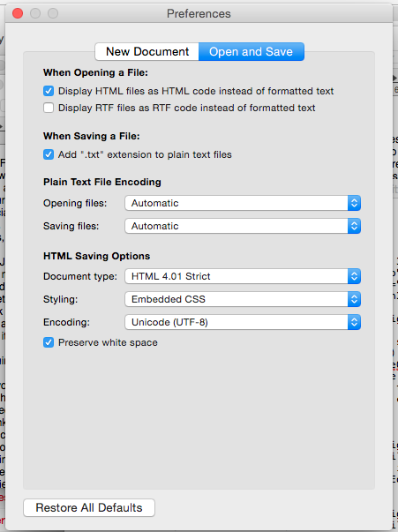
Task: Click Restore All Defaults button
Action: pos(89,507)
